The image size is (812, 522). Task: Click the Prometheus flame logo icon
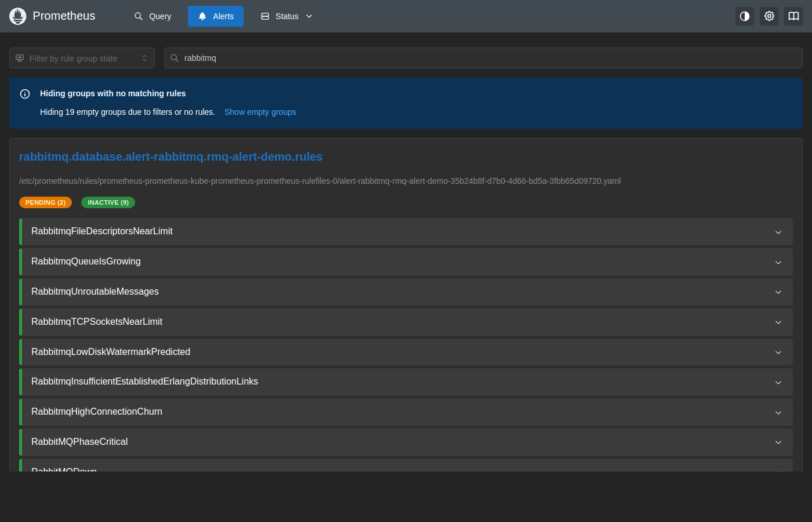[x=18, y=16]
